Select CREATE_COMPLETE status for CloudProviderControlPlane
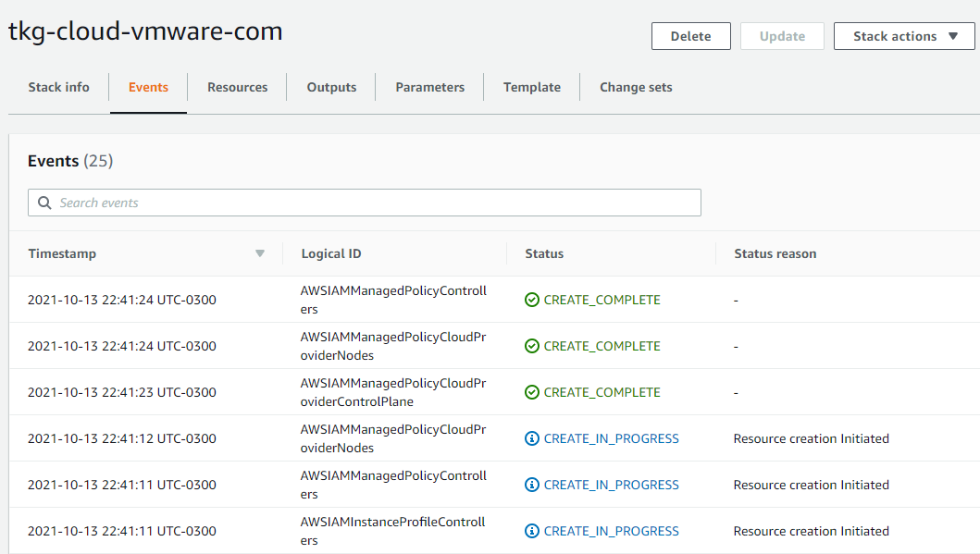 [x=602, y=392]
